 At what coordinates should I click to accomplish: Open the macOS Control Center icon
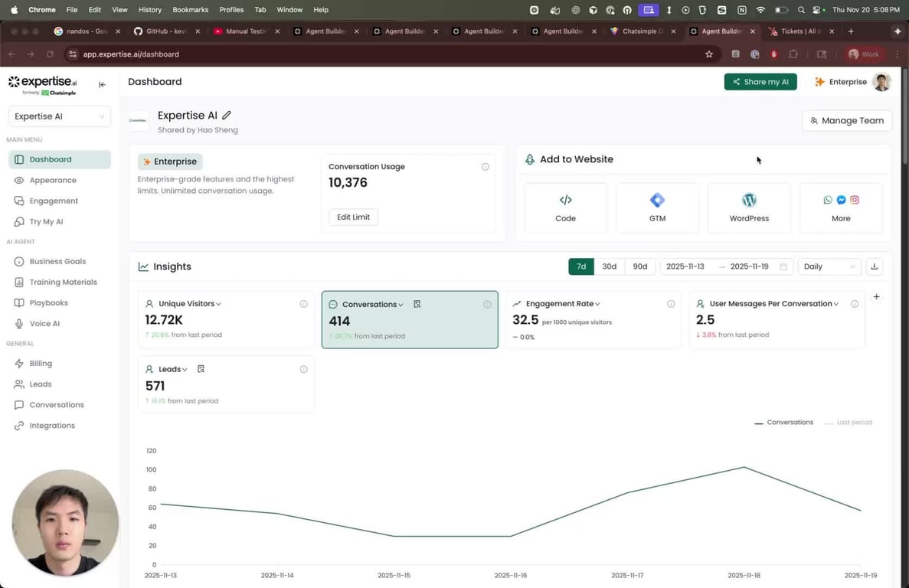pos(818,10)
